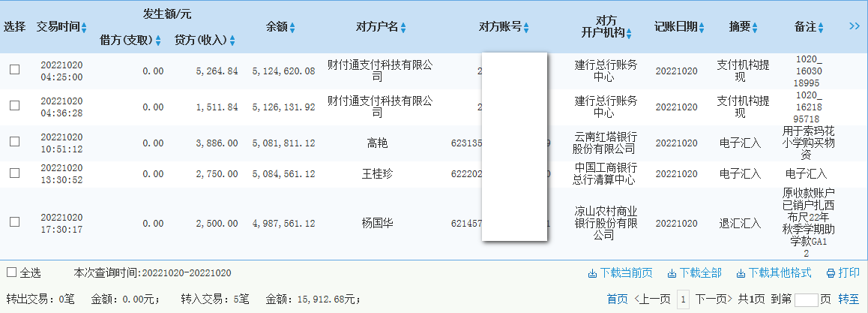Click current page number 1

(683, 300)
